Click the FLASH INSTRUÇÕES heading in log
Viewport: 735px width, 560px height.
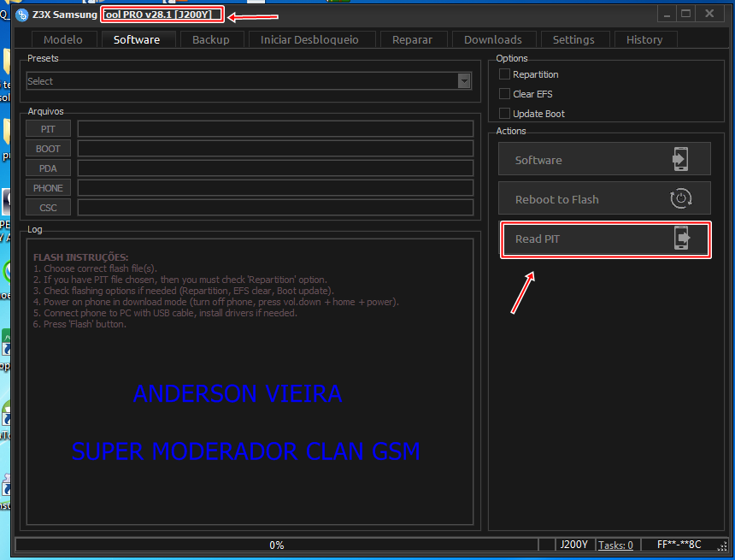[x=80, y=257]
